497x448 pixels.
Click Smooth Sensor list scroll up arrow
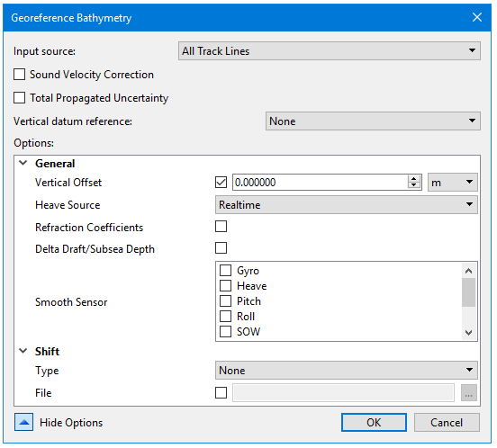point(468,271)
